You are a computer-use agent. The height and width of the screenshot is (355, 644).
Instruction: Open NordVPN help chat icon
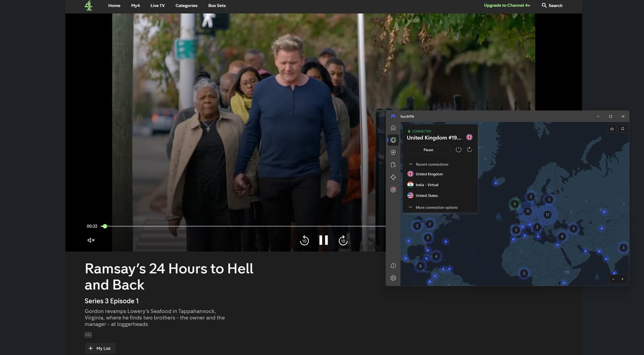click(393, 266)
